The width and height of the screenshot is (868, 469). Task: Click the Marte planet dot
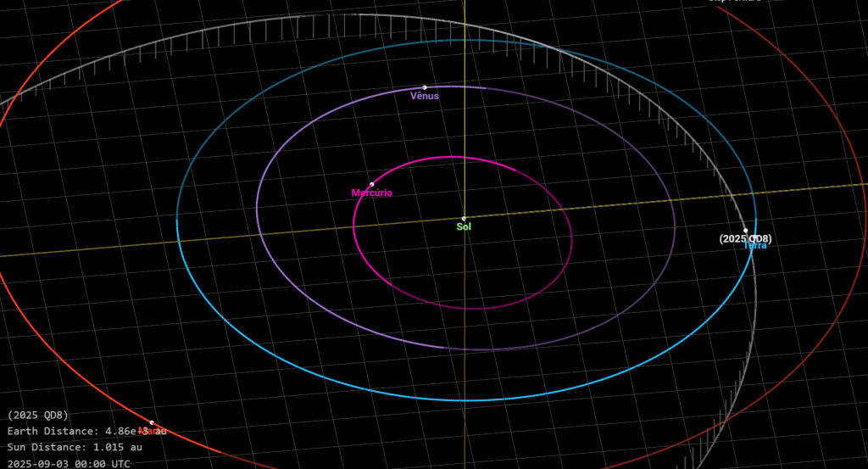152,422
